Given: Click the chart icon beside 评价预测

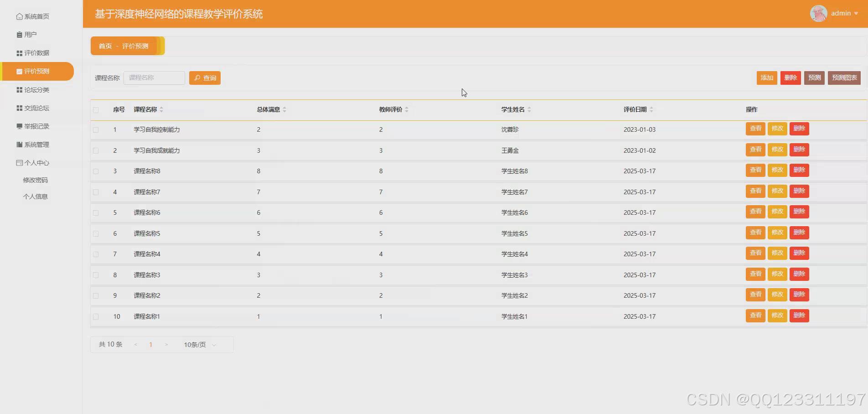Looking at the screenshot, I should [19, 72].
